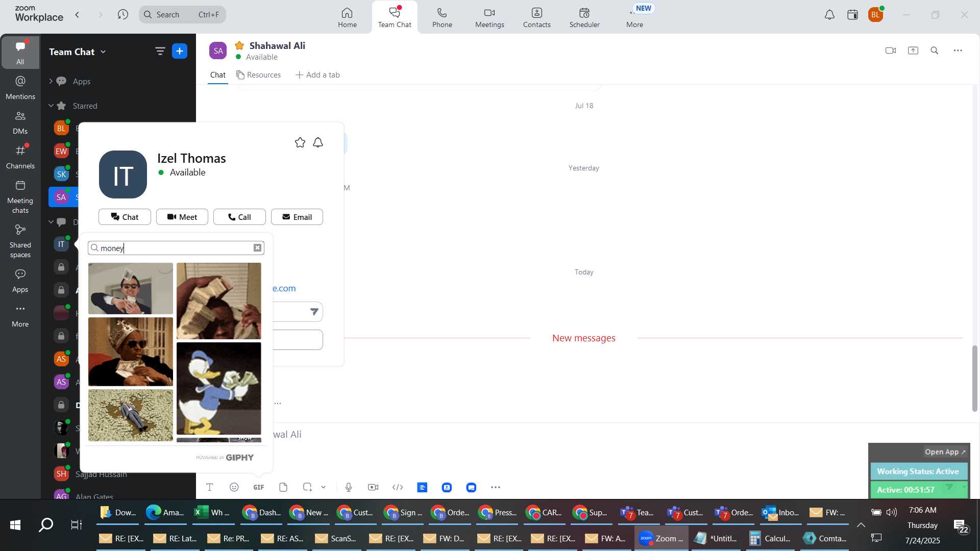This screenshot has width=980, height=551.
Task: Open Channels in the left sidebar
Action: click(20, 157)
